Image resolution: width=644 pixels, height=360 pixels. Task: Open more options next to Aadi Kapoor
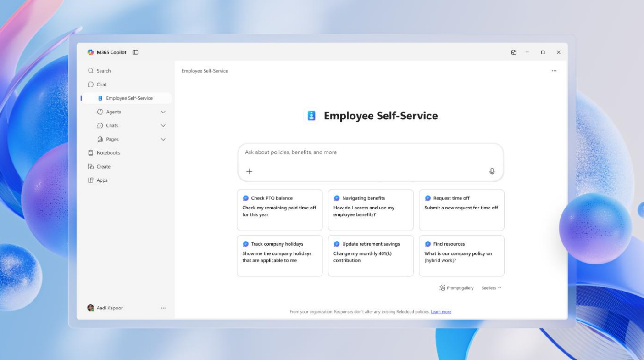pos(163,308)
